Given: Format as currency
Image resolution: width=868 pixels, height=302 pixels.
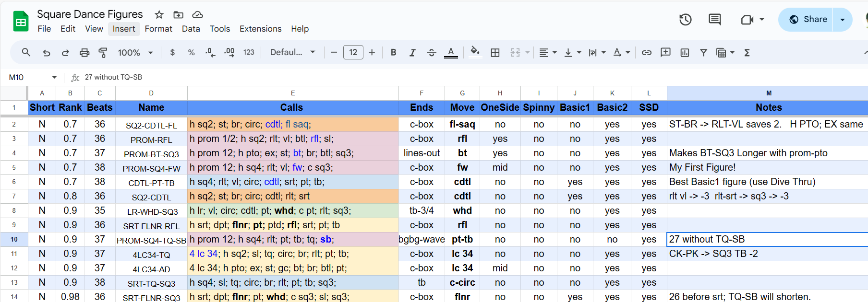Looking at the screenshot, I should (172, 53).
